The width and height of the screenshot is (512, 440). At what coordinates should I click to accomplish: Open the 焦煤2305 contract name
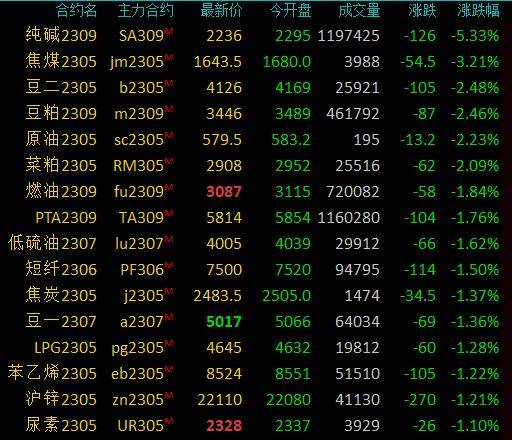(x=61, y=61)
